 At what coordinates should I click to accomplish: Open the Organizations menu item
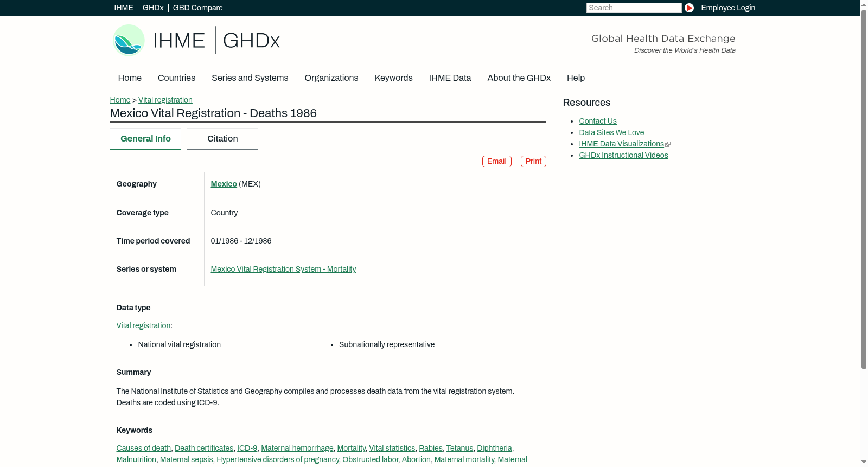(x=331, y=78)
